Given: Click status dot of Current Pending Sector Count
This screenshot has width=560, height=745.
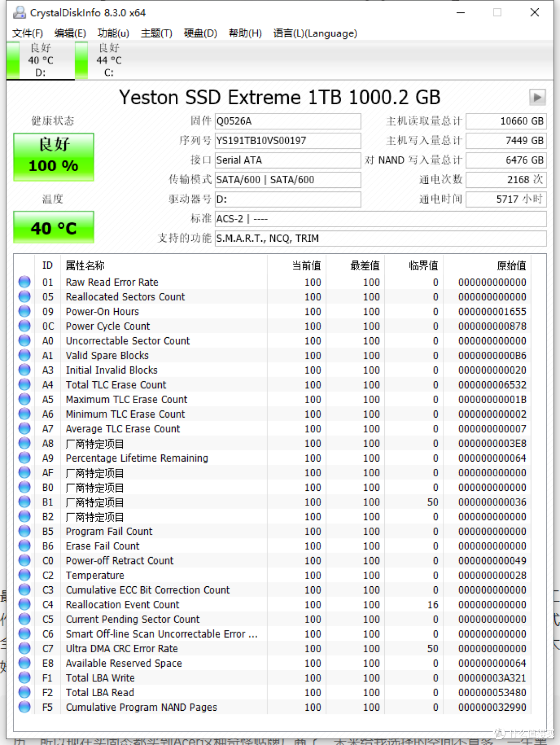Looking at the screenshot, I should point(24,619).
